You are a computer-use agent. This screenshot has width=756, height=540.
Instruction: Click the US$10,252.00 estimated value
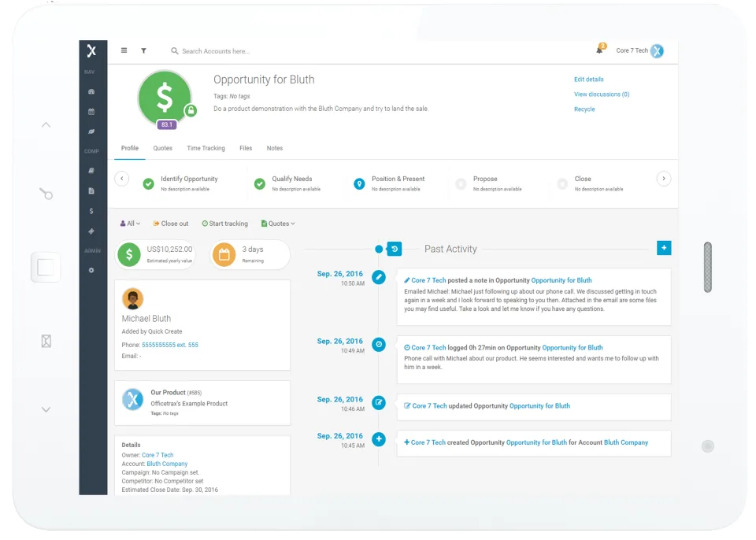tap(169, 250)
